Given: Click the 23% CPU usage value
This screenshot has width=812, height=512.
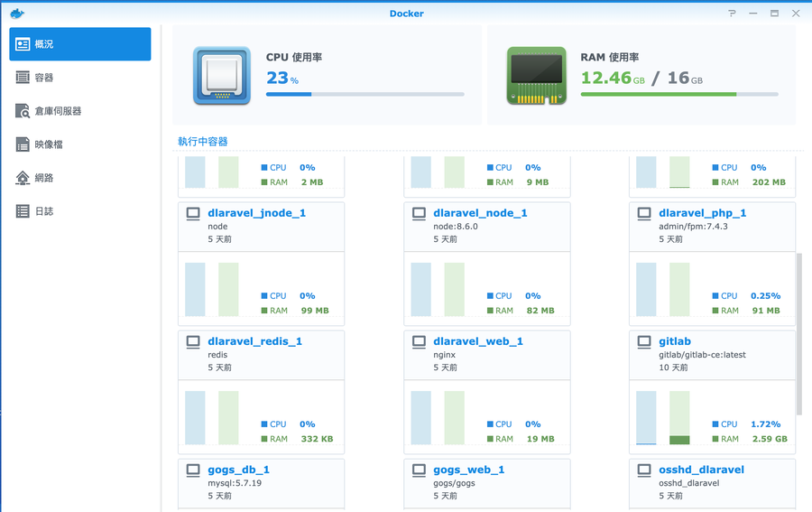Looking at the screenshot, I should (x=282, y=78).
